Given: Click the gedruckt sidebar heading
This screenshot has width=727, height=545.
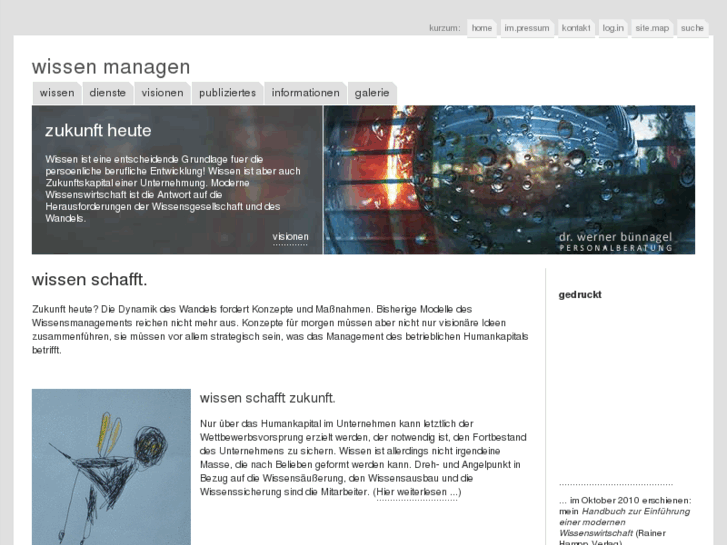Looking at the screenshot, I should 580,295.
